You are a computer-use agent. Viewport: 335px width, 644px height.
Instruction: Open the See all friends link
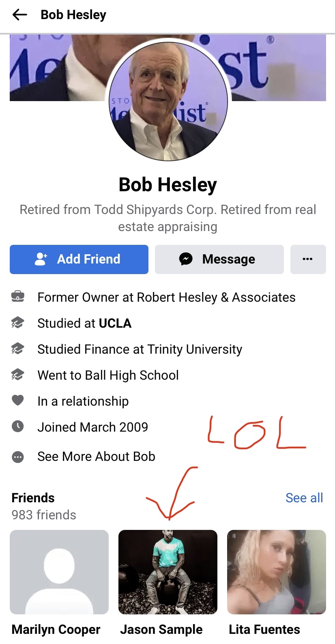click(x=304, y=498)
